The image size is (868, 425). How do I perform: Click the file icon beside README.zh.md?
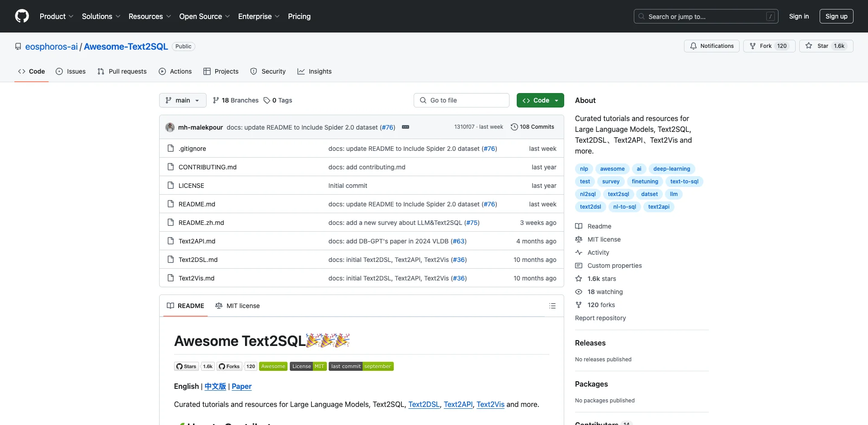coord(170,222)
